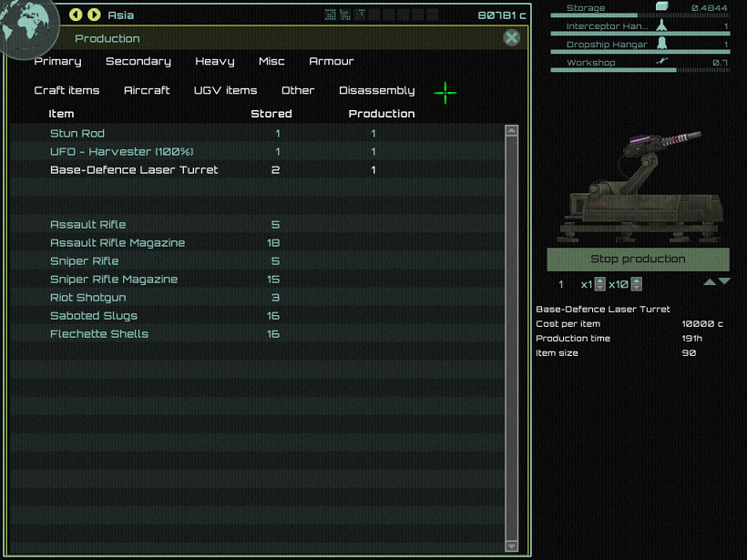Click the Production column header

382,114
